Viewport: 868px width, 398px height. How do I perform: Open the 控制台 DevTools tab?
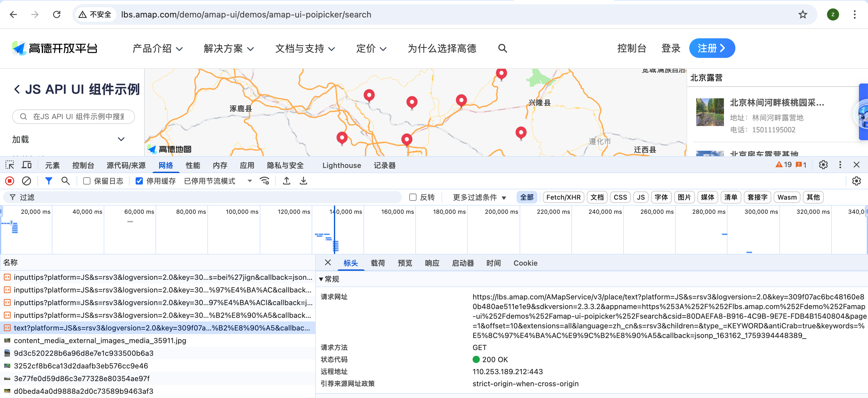[x=83, y=165]
